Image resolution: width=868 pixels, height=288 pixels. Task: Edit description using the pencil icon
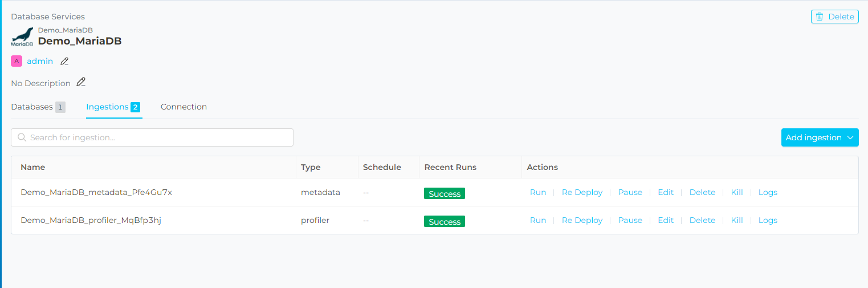81,83
